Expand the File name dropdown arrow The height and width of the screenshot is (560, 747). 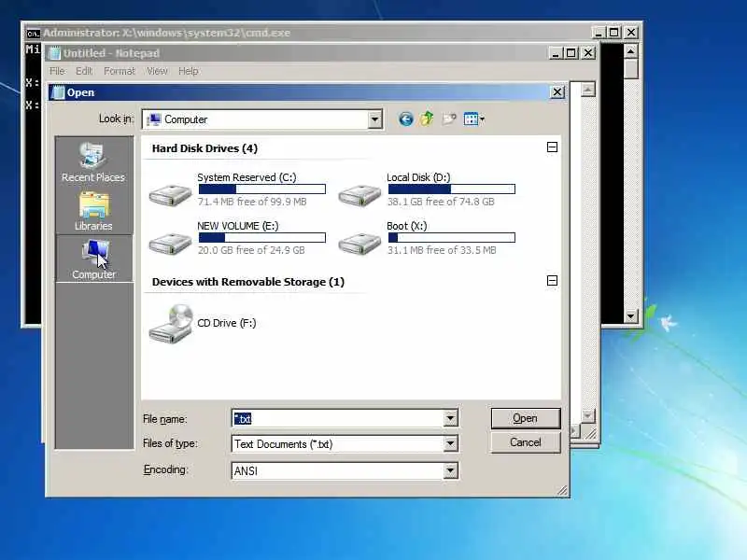point(450,418)
